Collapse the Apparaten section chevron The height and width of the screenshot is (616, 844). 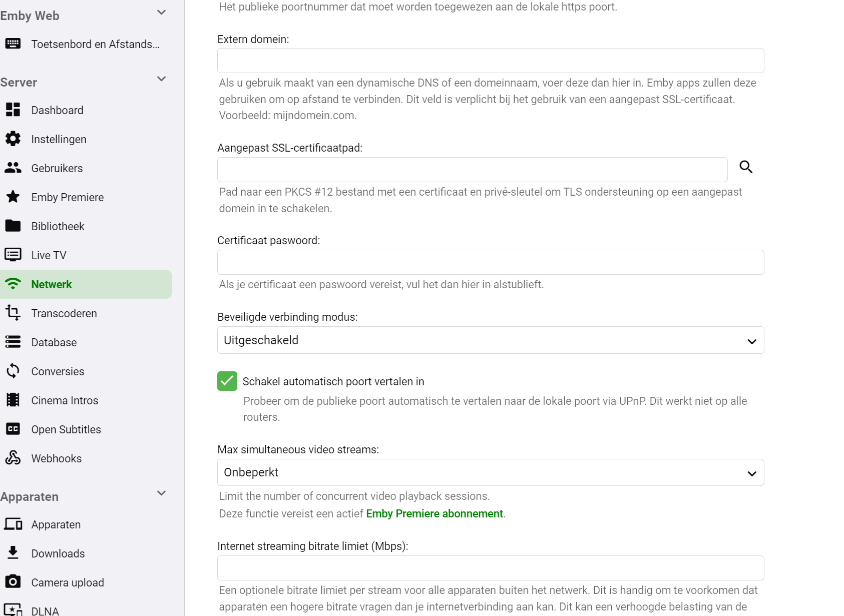click(x=161, y=493)
